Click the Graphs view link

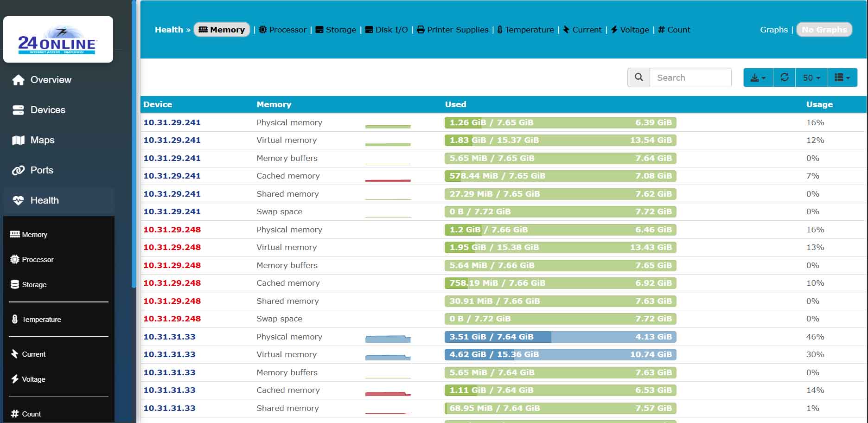774,30
